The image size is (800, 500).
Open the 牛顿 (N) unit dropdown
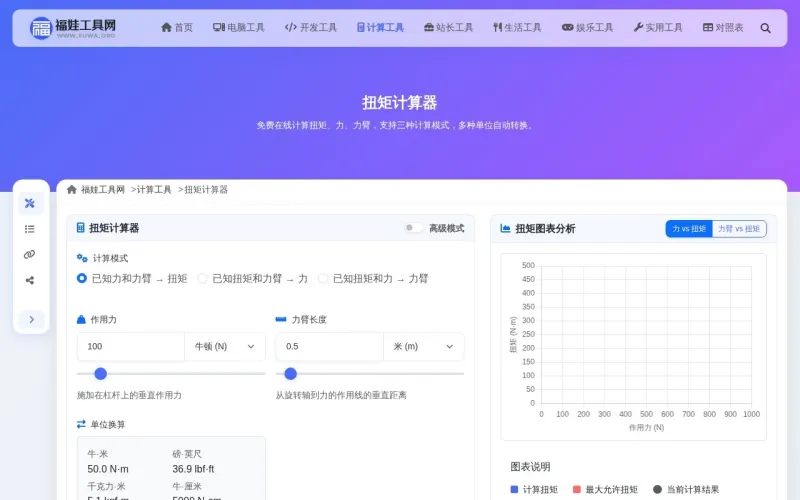pos(224,346)
